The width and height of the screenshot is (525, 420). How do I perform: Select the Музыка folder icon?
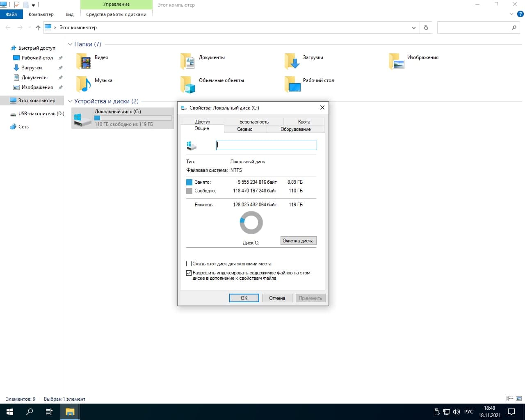(84, 84)
